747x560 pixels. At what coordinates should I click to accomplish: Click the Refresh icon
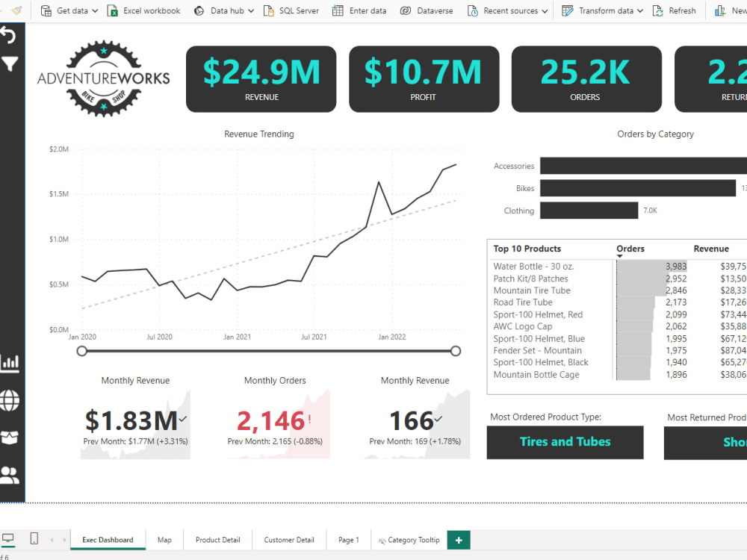click(658, 10)
